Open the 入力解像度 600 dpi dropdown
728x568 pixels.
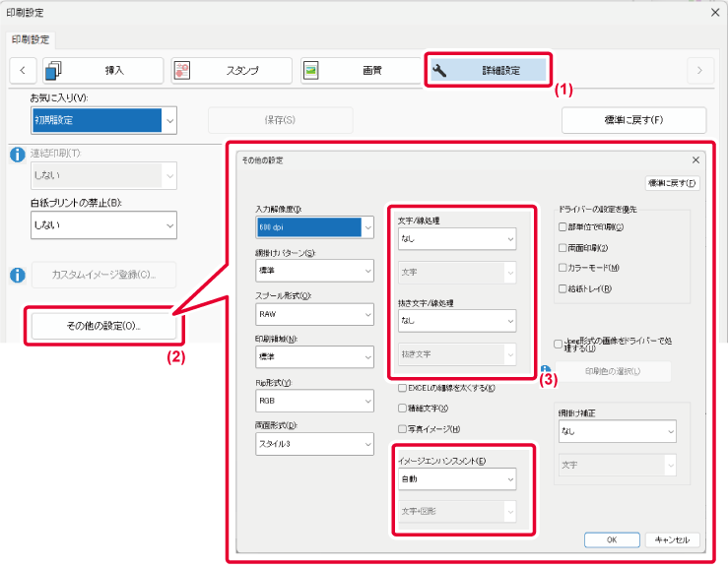tap(313, 227)
